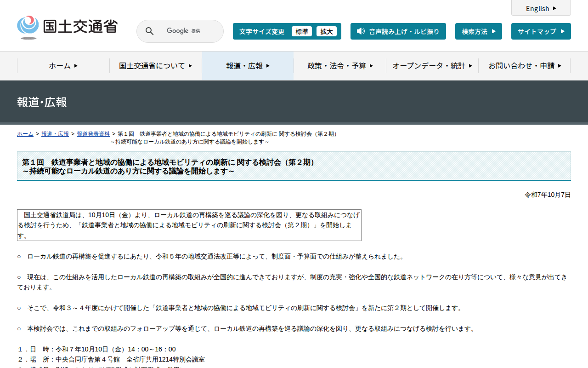This screenshot has height=368, width=588.
Task: Select 標準 text size
Action: tap(302, 31)
